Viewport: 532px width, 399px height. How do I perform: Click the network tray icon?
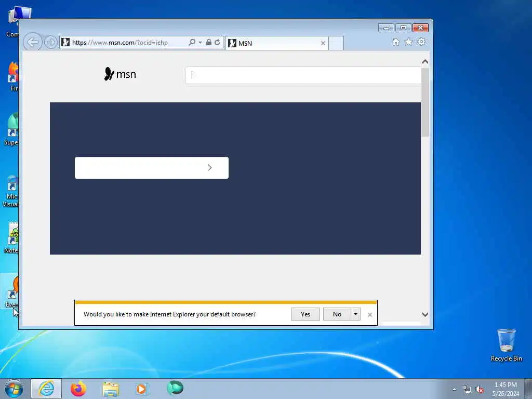click(467, 390)
